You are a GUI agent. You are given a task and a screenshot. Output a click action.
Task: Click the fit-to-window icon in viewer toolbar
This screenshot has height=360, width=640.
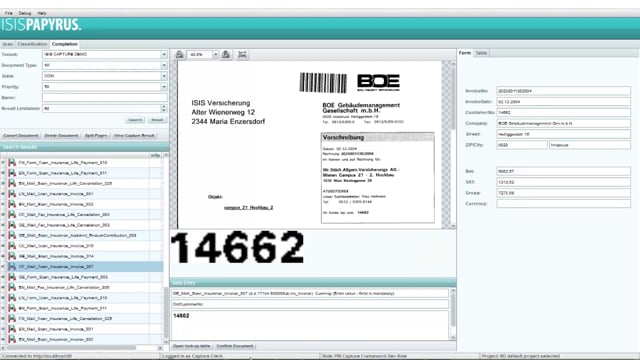tap(242, 54)
